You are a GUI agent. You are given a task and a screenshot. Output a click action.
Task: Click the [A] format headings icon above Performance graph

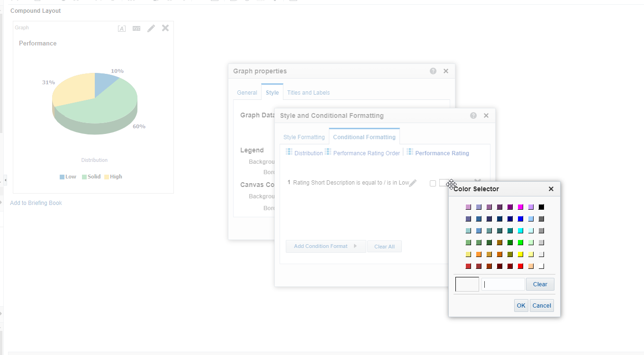[121, 28]
